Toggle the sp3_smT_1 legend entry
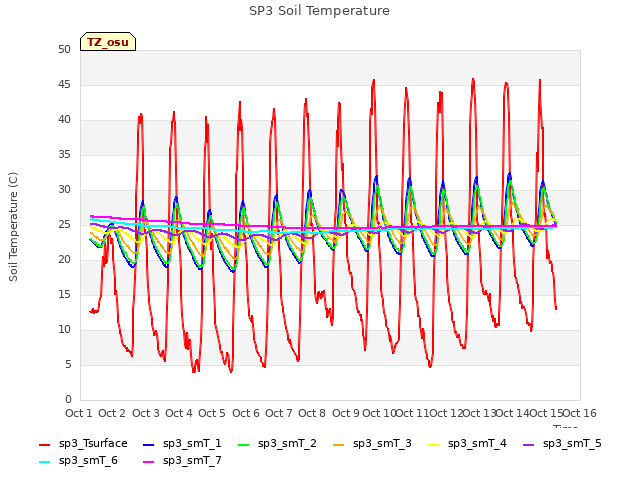 click(182, 443)
